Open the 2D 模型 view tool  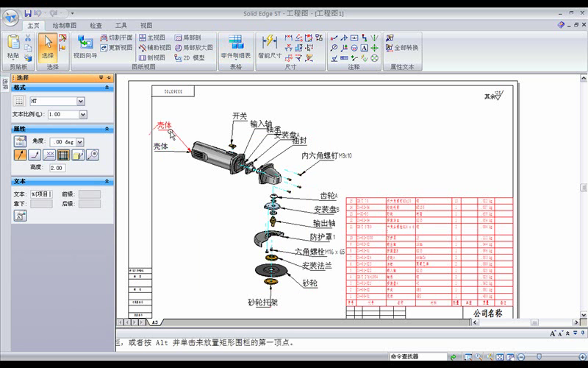[x=190, y=58]
